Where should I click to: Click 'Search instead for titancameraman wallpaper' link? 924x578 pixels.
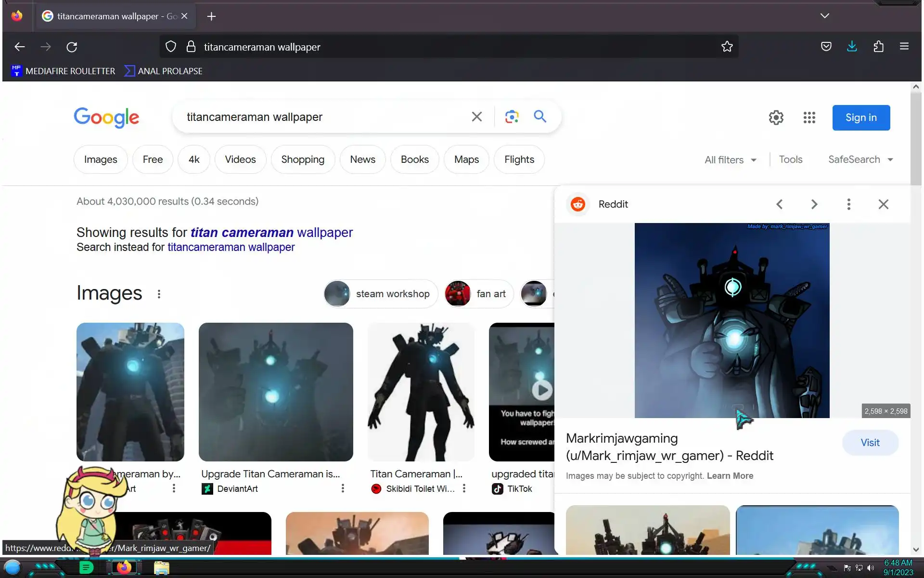(231, 247)
